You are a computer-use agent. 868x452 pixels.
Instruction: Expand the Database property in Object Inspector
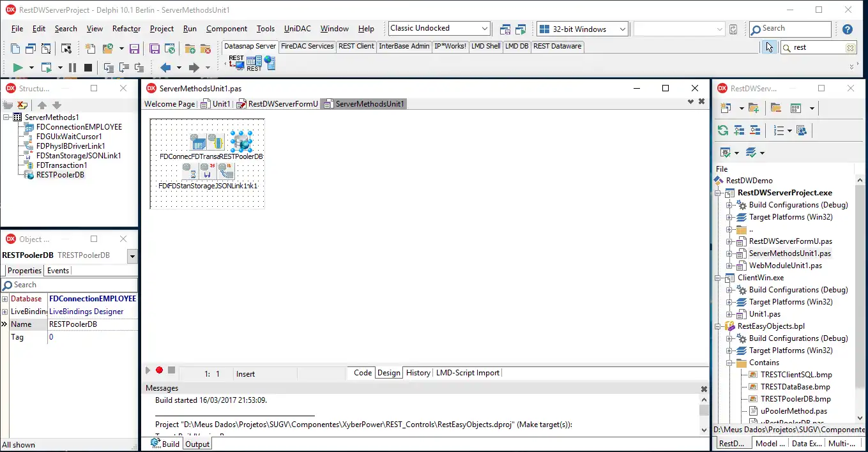click(5, 299)
